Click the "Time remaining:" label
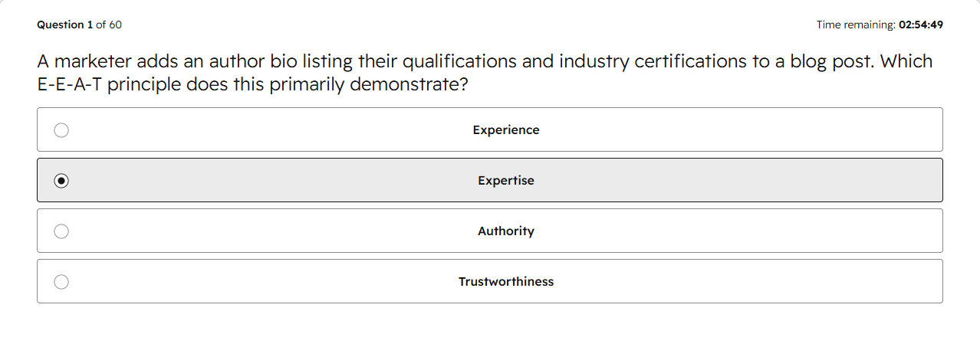This screenshot has width=980, height=357. pyautogui.click(x=856, y=25)
